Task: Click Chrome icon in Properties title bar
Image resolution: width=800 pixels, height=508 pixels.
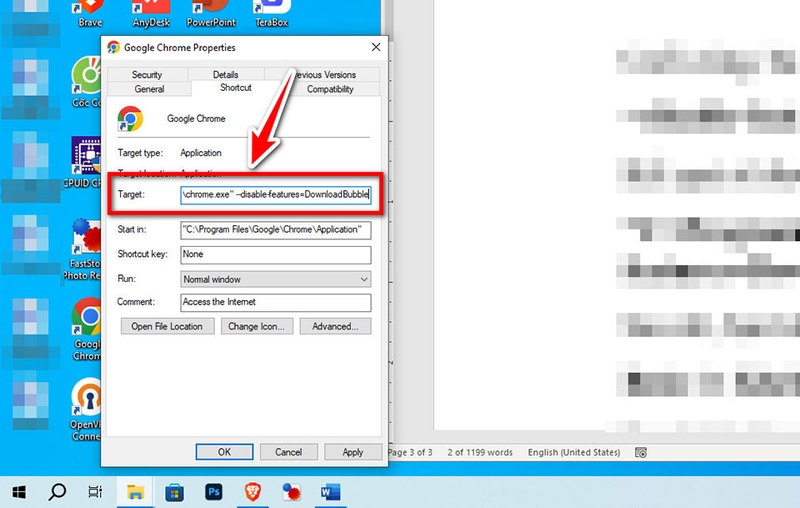Action: coord(113,47)
